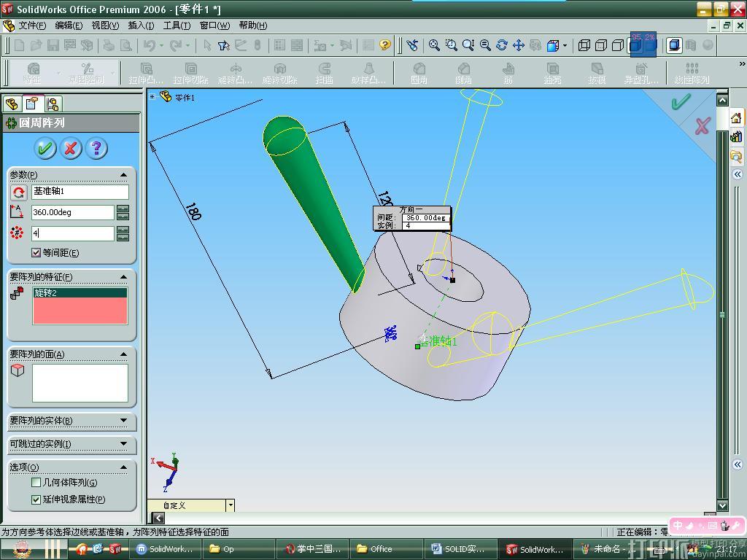Click the Rotate view tool icon
Viewport: 747px width, 560px height.
pyautogui.click(x=502, y=45)
